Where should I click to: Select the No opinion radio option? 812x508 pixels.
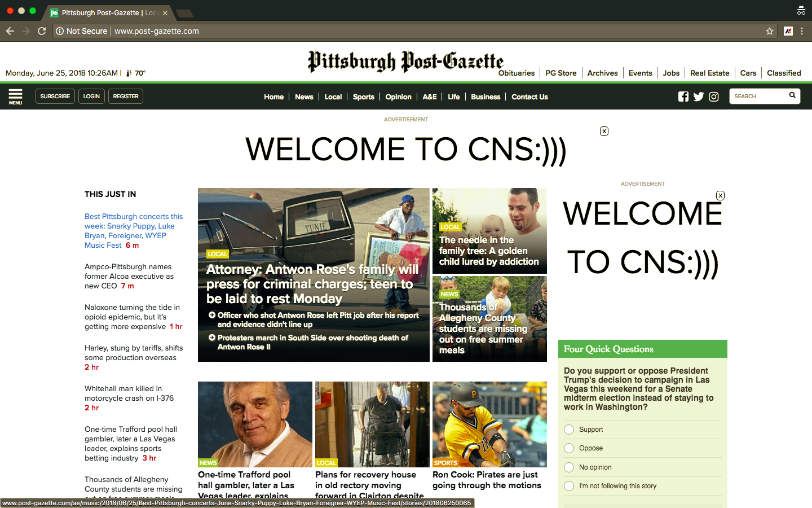click(569, 467)
